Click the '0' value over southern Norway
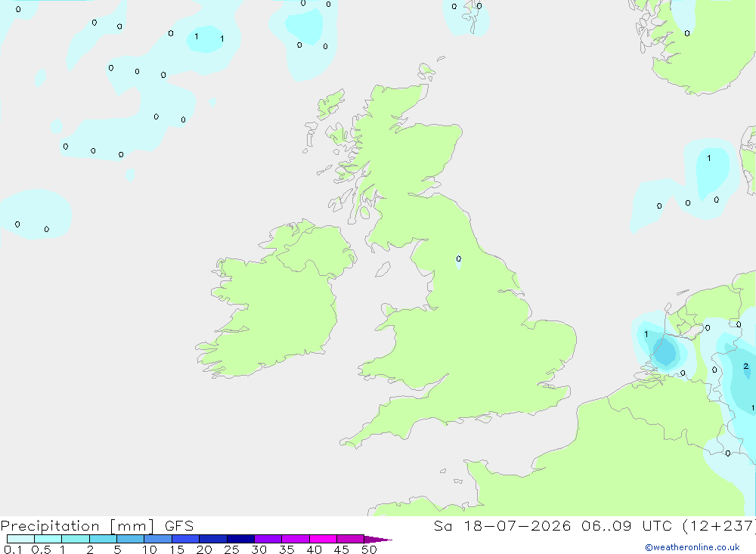 pyautogui.click(x=687, y=33)
